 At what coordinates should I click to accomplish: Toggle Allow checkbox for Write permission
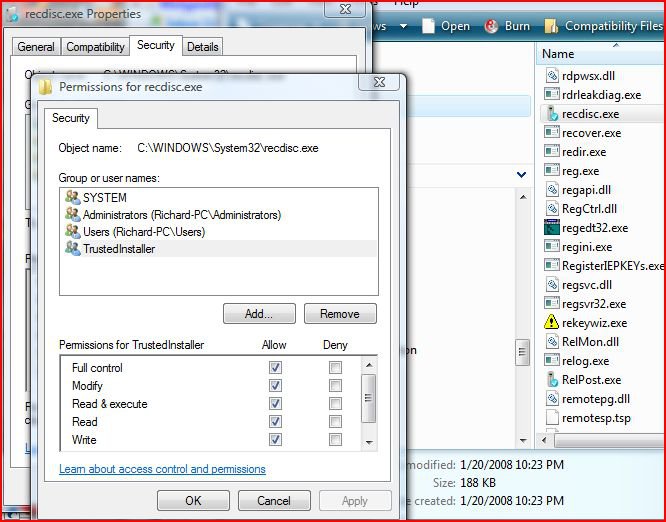coord(275,439)
